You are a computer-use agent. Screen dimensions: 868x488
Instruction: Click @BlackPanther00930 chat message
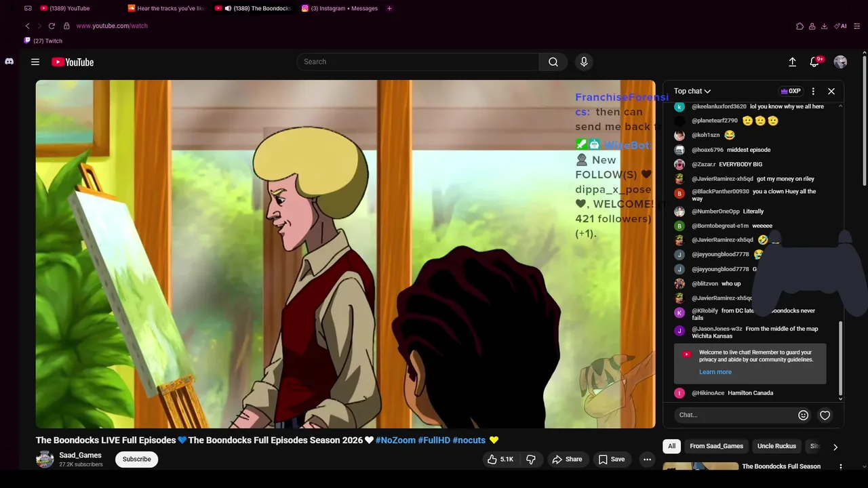(753, 195)
